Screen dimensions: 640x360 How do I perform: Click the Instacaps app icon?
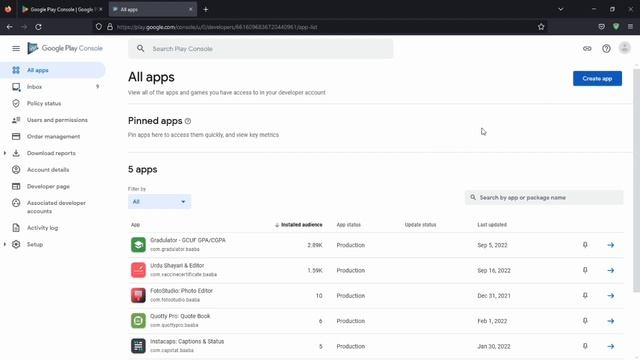(138, 346)
